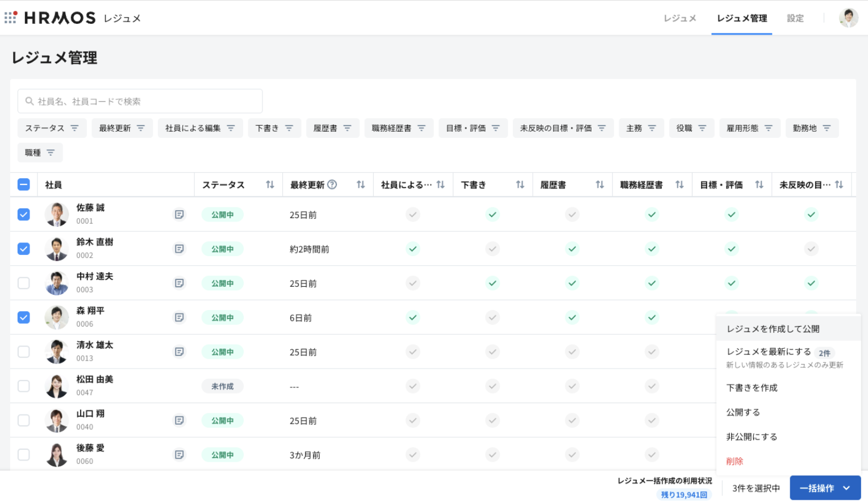Open resume document icon for 森 翔平
Screen dimensions: 868x502
pos(179,317)
